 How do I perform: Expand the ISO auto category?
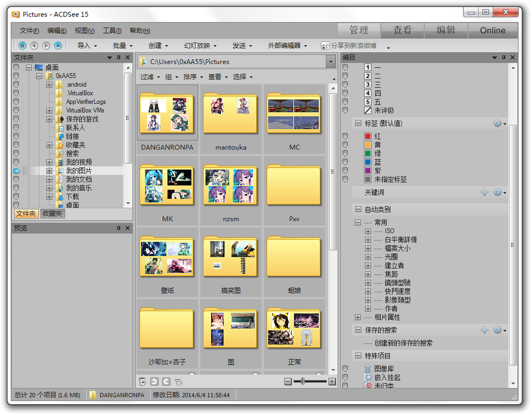point(368,231)
